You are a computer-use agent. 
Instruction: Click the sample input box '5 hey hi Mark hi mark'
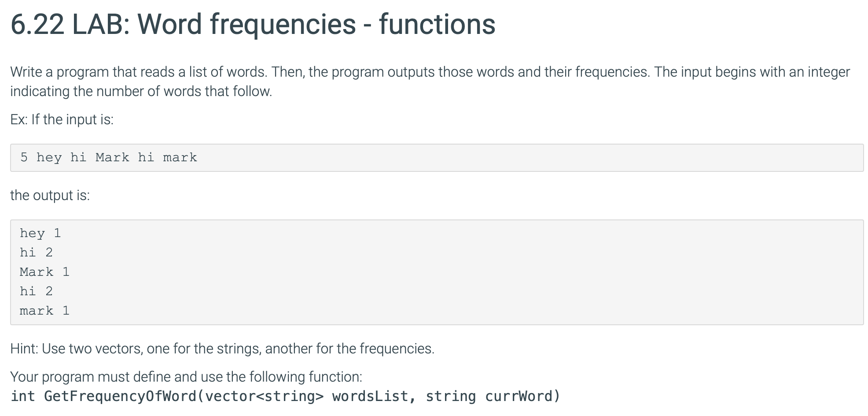tap(437, 158)
